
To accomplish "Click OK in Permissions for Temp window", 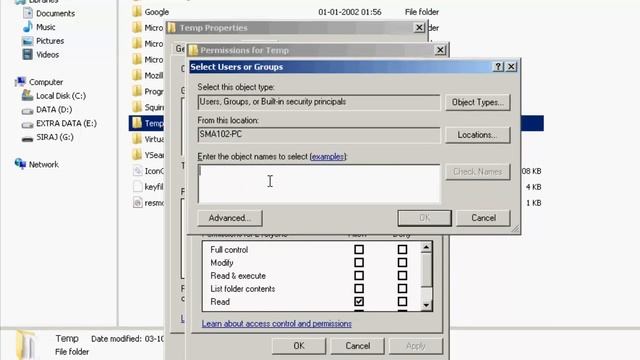I will pos(299,346).
